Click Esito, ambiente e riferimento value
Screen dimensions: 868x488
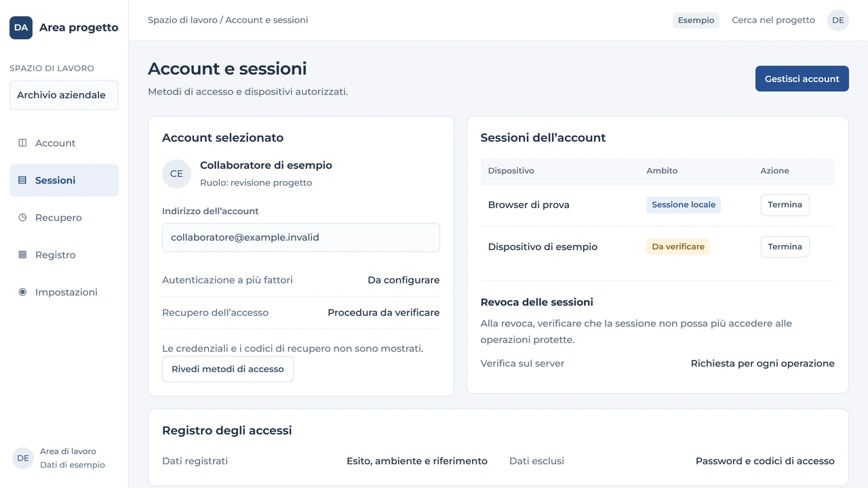417,461
